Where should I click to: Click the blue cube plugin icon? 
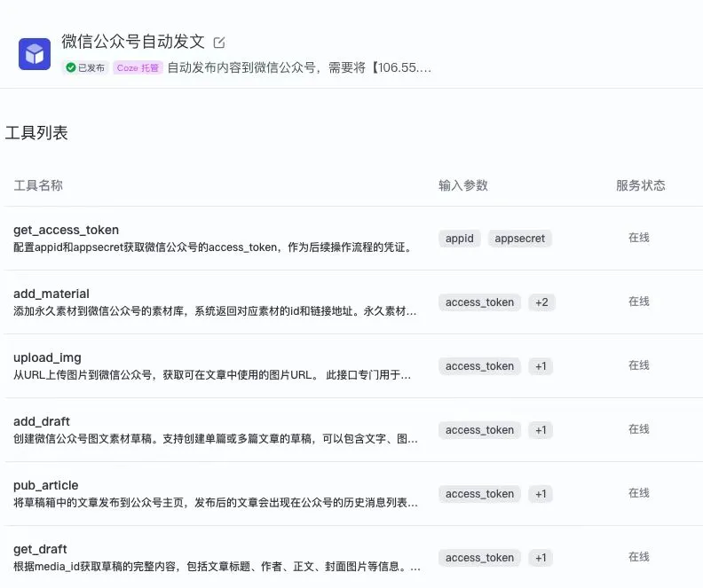(35, 54)
